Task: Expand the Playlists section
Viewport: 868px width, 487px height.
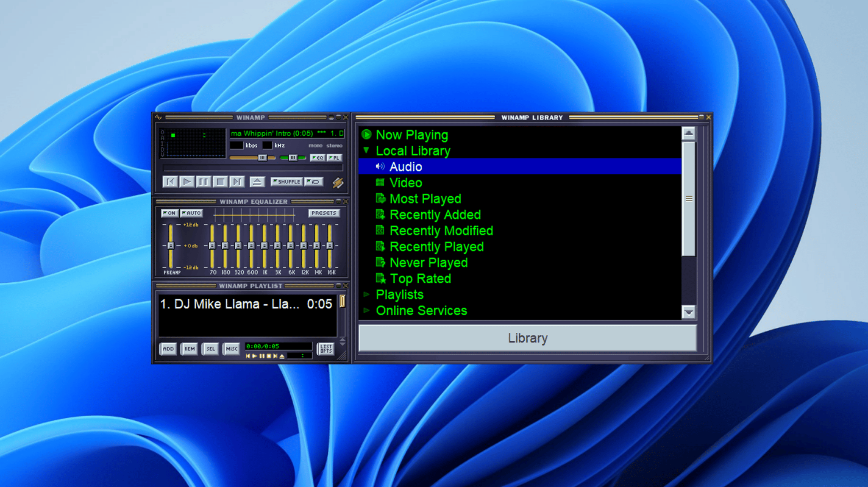Action: point(367,294)
